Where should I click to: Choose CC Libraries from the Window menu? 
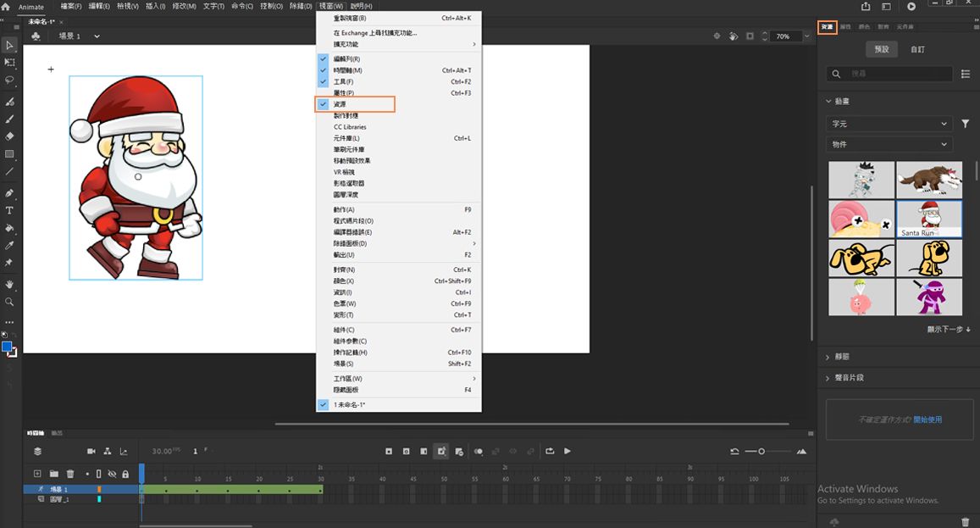tap(399, 127)
